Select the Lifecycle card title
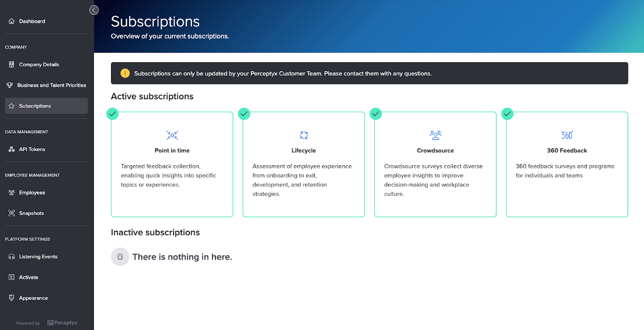Image resolution: width=644 pixels, height=330 pixels. coord(304,150)
